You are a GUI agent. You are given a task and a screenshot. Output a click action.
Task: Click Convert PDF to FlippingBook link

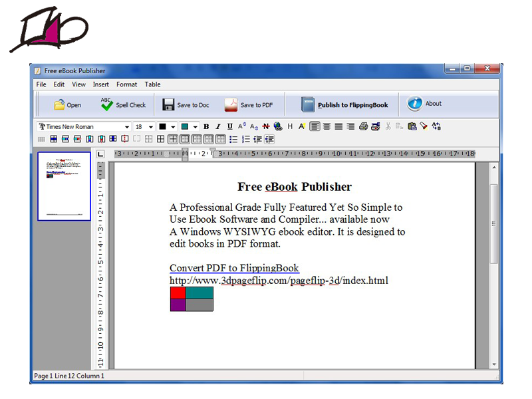[x=234, y=268]
